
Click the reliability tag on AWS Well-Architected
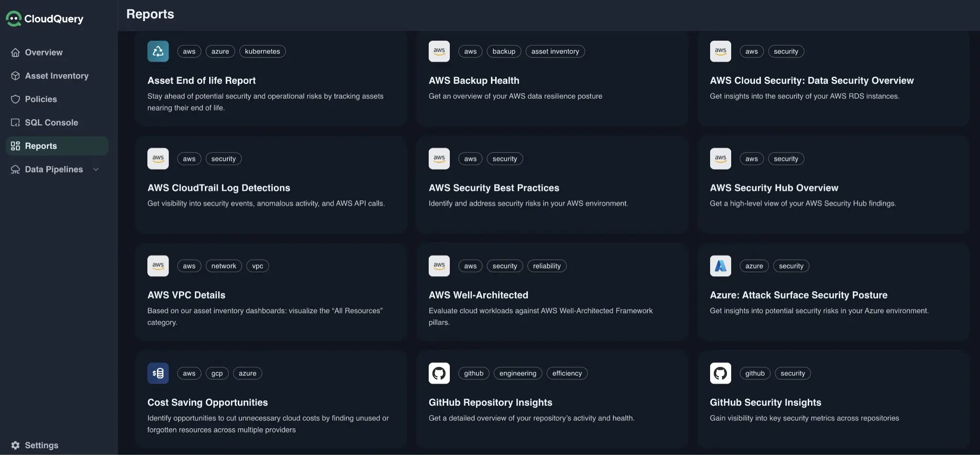click(x=547, y=266)
